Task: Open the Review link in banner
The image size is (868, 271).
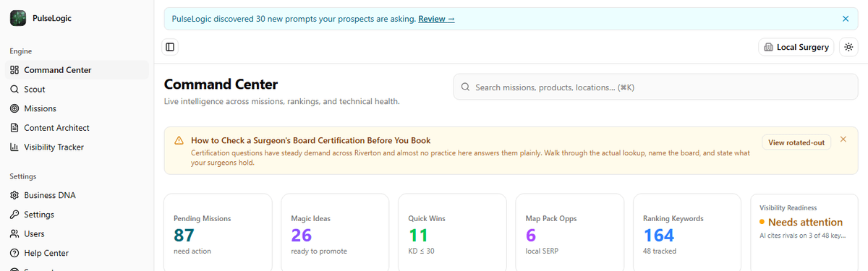Action: click(x=436, y=19)
